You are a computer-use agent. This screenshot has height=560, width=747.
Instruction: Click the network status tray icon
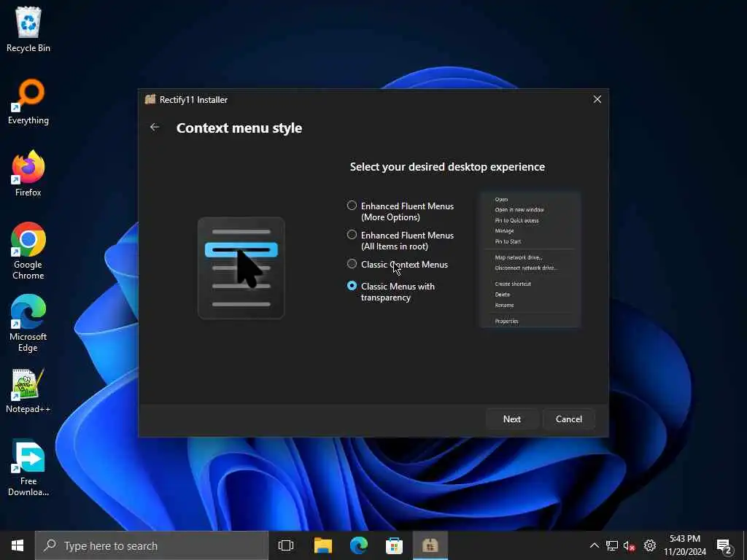pyautogui.click(x=612, y=545)
